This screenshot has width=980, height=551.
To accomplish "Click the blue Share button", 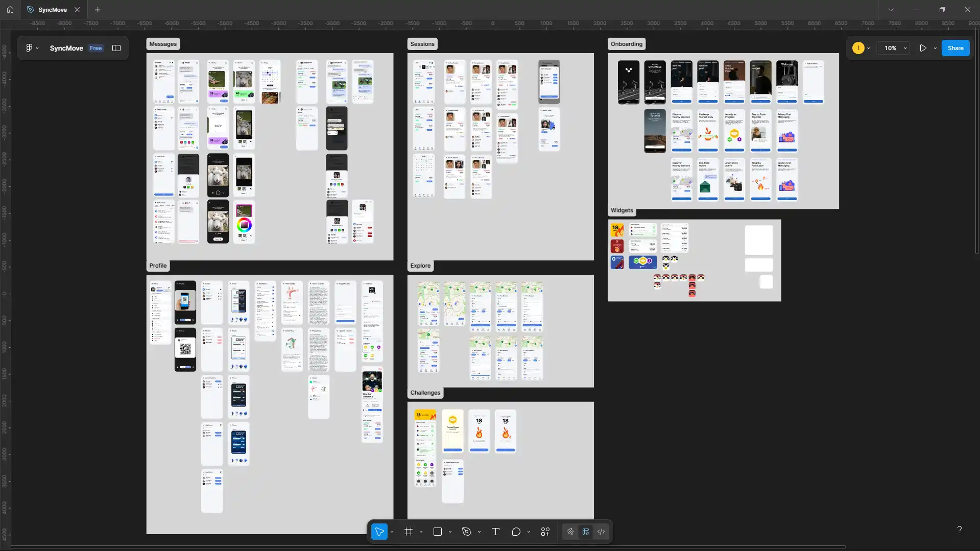I will tap(955, 48).
